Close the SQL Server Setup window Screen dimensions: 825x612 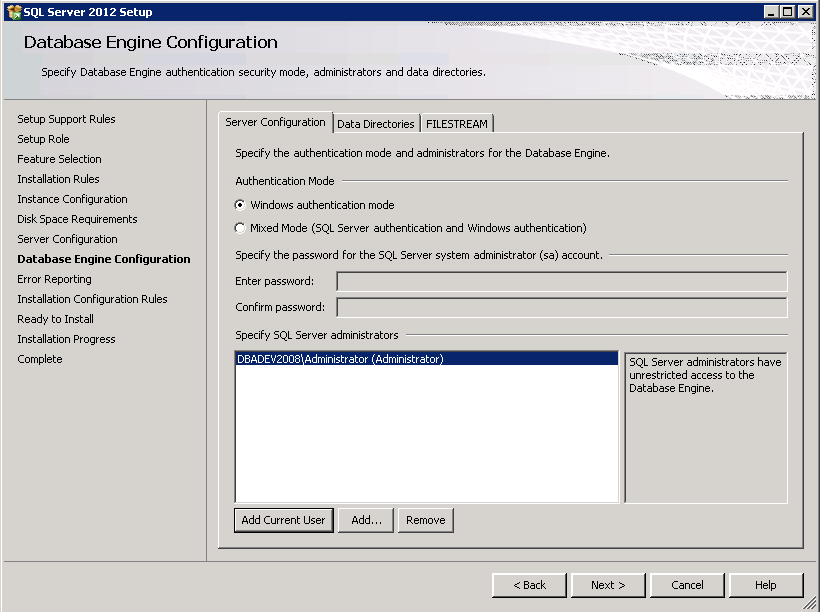pyautogui.click(x=806, y=12)
